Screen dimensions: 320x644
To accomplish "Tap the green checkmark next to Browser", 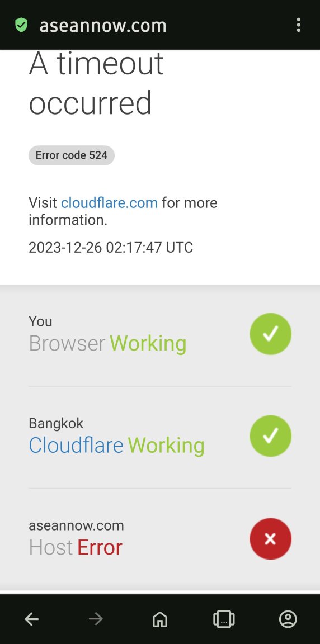I will [x=270, y=334].
